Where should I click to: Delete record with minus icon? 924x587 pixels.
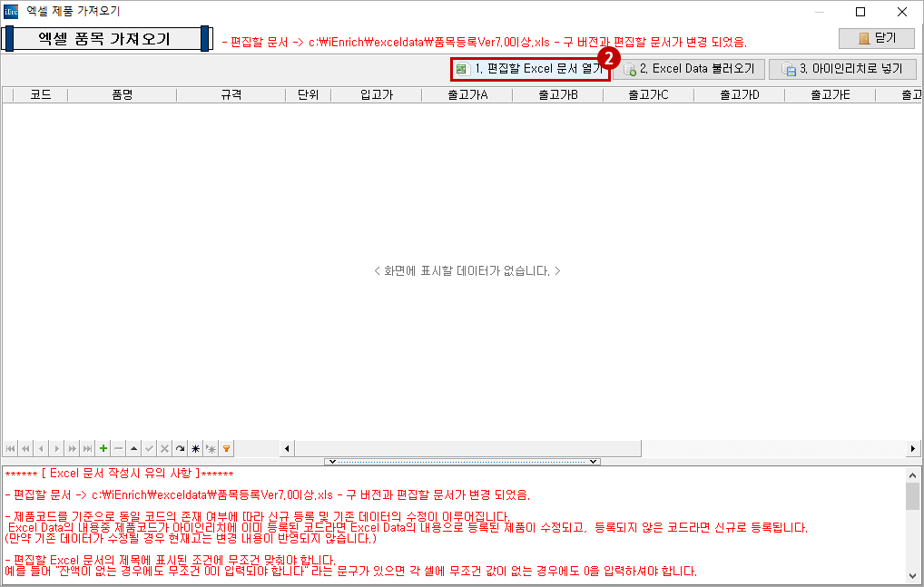(x=118, y=448)
